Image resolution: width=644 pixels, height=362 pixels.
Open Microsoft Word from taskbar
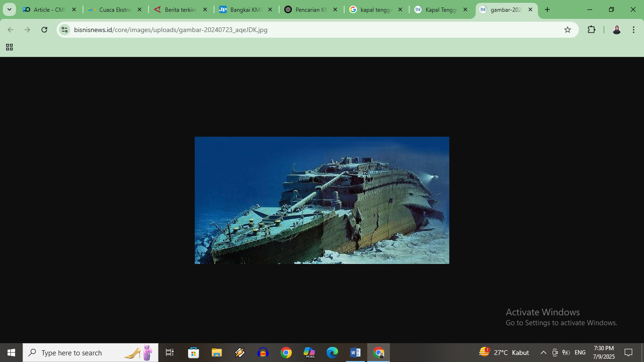point(355,353)
